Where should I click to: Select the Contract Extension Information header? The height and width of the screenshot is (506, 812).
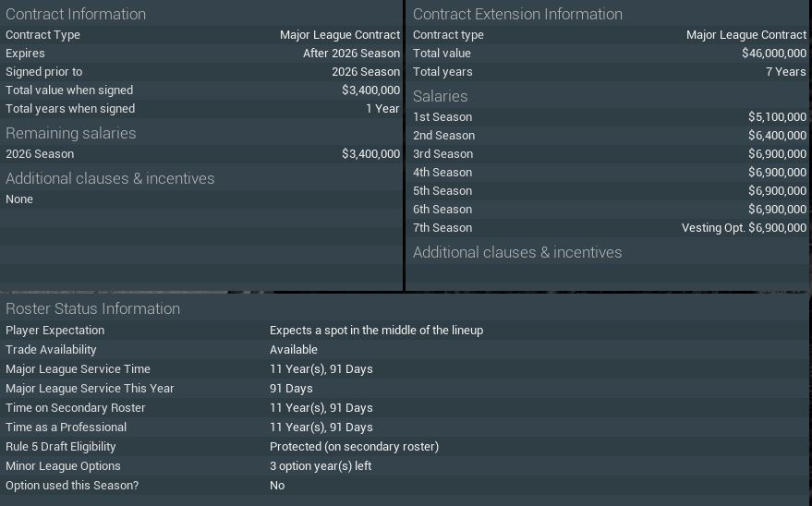point(517,14)
